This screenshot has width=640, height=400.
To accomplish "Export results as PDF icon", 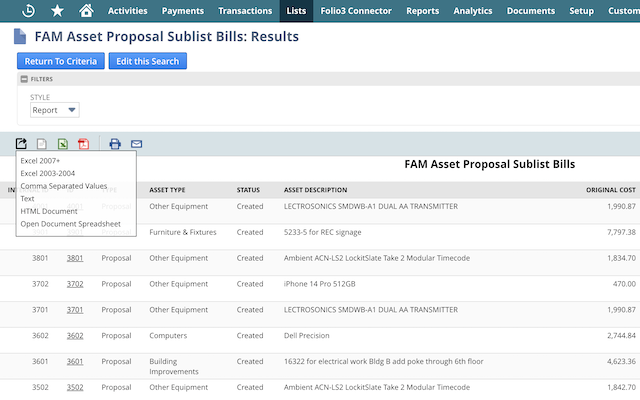I will (83, 144).
